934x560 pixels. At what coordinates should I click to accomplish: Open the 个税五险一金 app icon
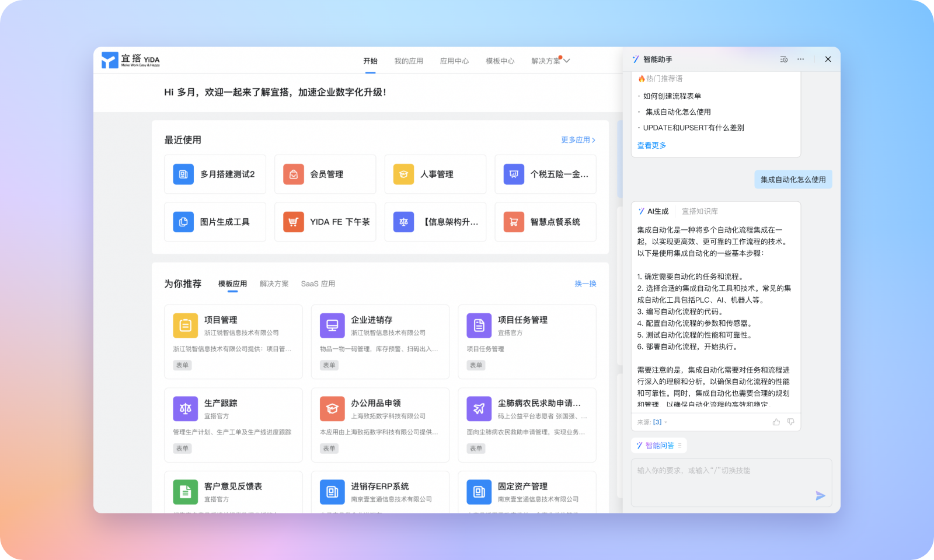tap(514, 174)
